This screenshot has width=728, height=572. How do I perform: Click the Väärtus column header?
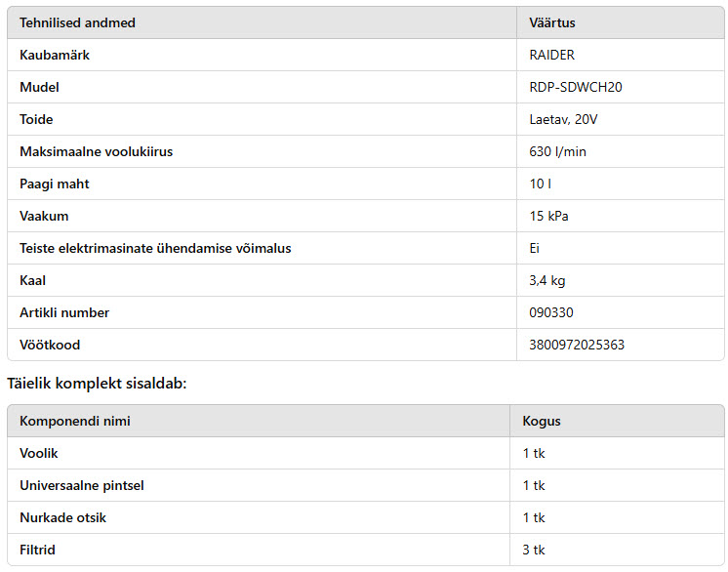552,22
